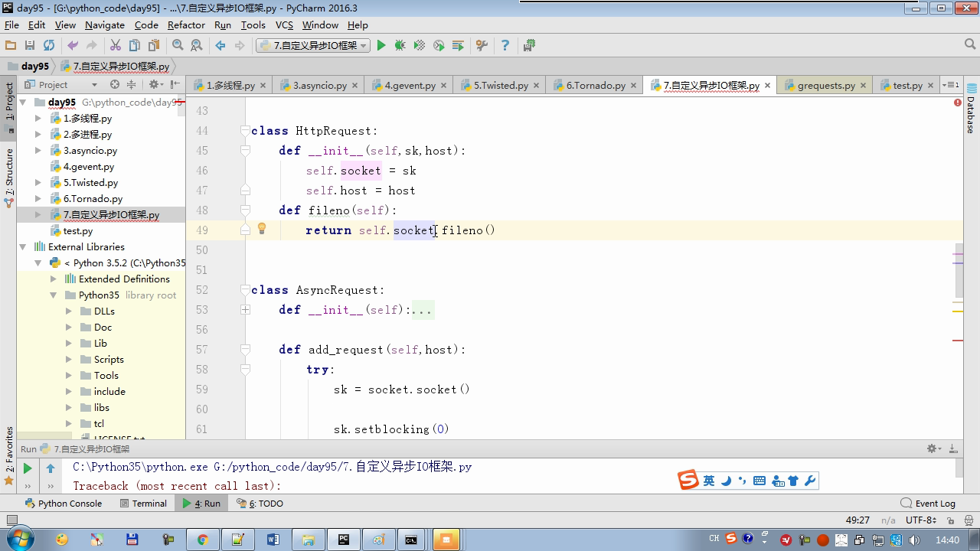Open 4.gevent.py in the project tree
This screenshot has width=980, height=551.
(x=88, y=167)
